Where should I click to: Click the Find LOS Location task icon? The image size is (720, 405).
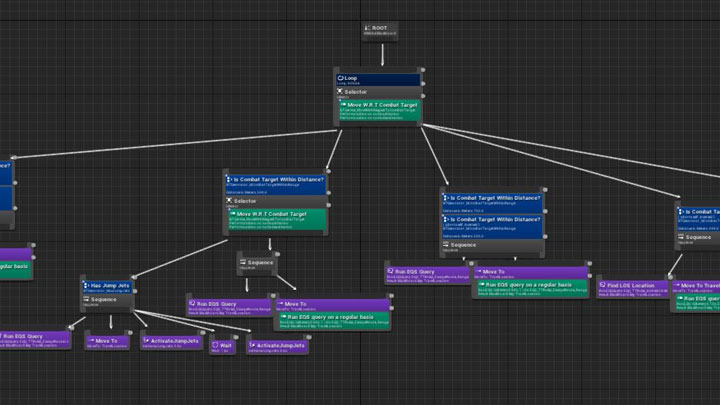pos(603,286)
